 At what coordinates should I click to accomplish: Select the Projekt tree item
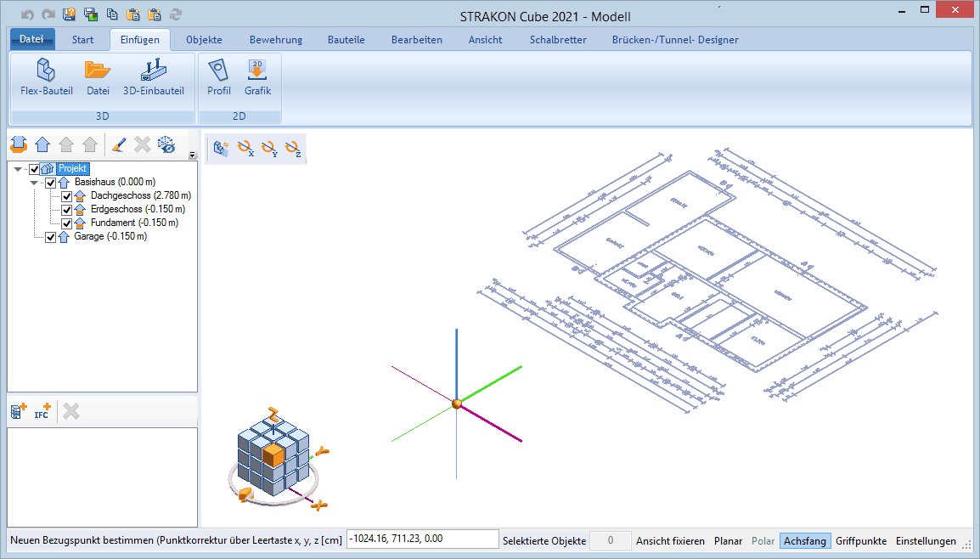coord(73,169)
